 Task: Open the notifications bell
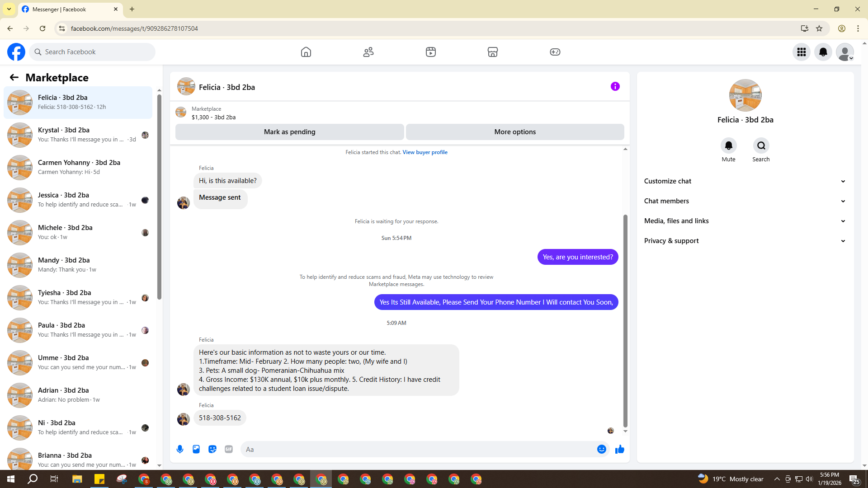(823, 52)
